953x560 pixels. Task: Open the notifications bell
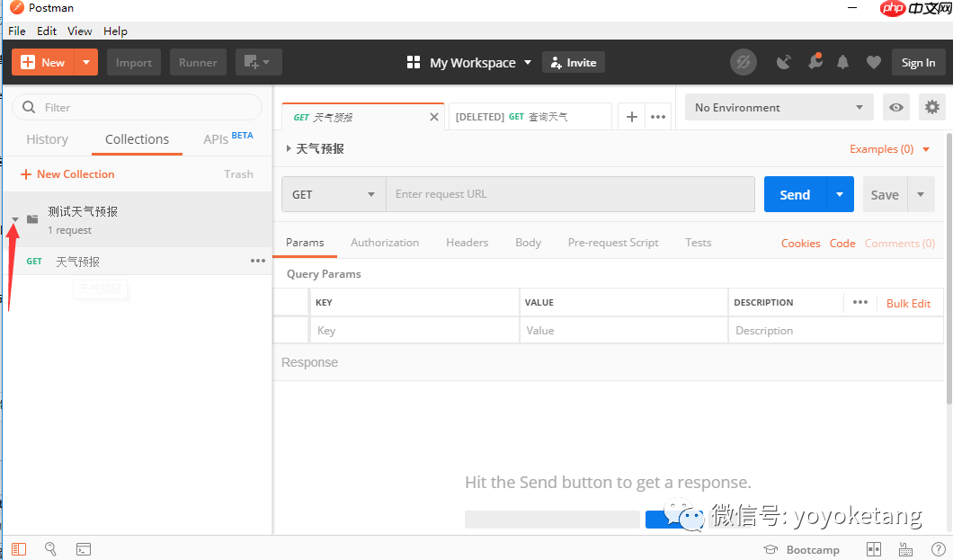coord(842,62)
